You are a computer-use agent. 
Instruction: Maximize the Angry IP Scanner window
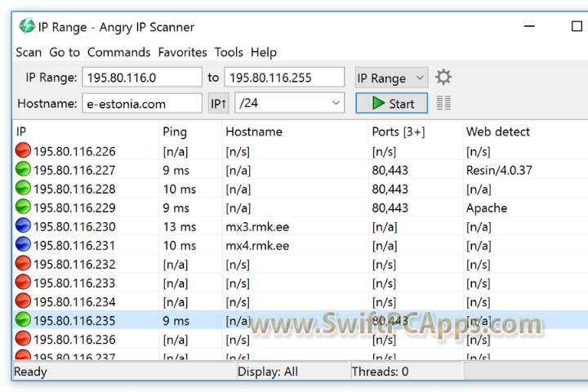coord(577,26)
